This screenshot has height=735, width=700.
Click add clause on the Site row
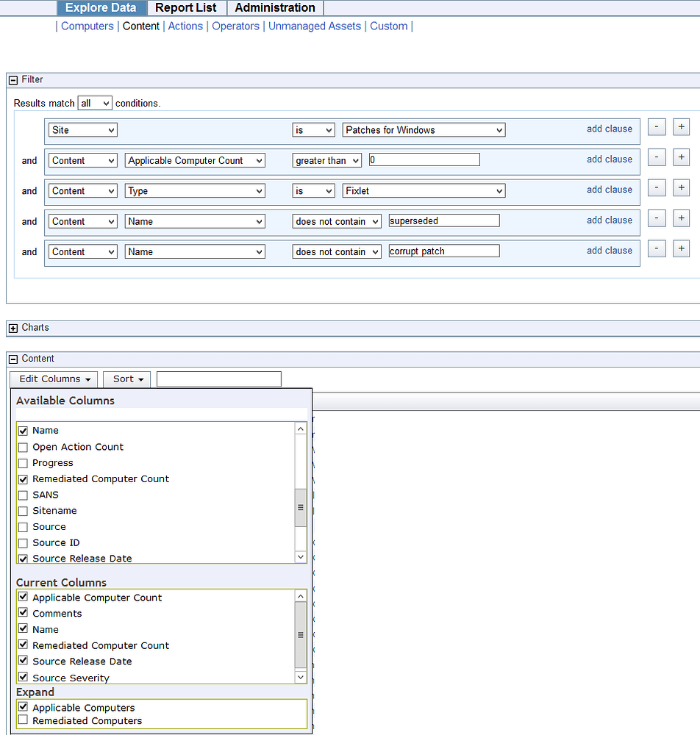[610, 128]
